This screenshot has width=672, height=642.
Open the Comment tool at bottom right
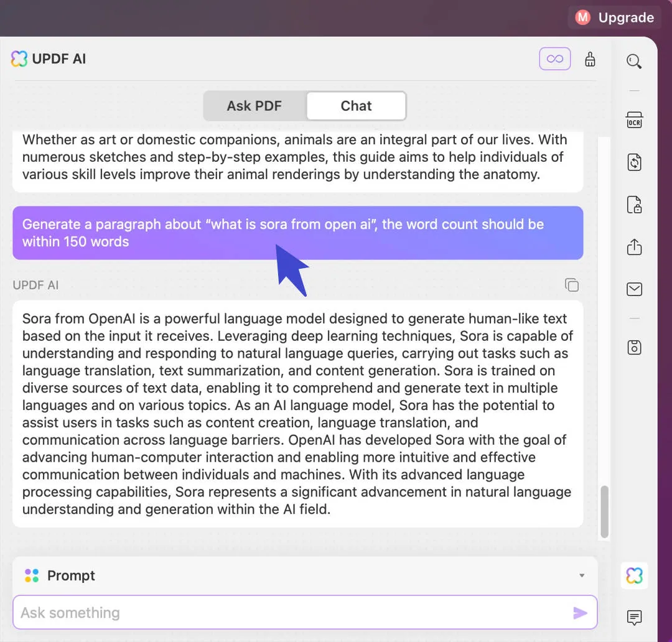634,618
